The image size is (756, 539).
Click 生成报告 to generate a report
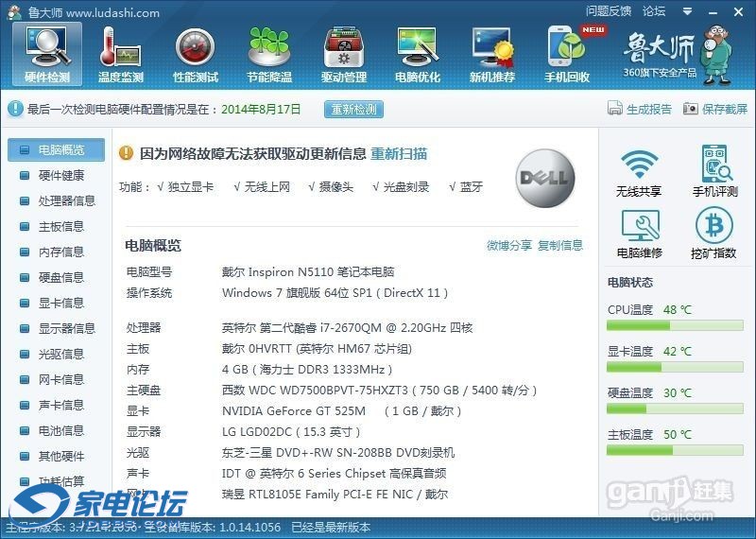(x=641, y=110)
